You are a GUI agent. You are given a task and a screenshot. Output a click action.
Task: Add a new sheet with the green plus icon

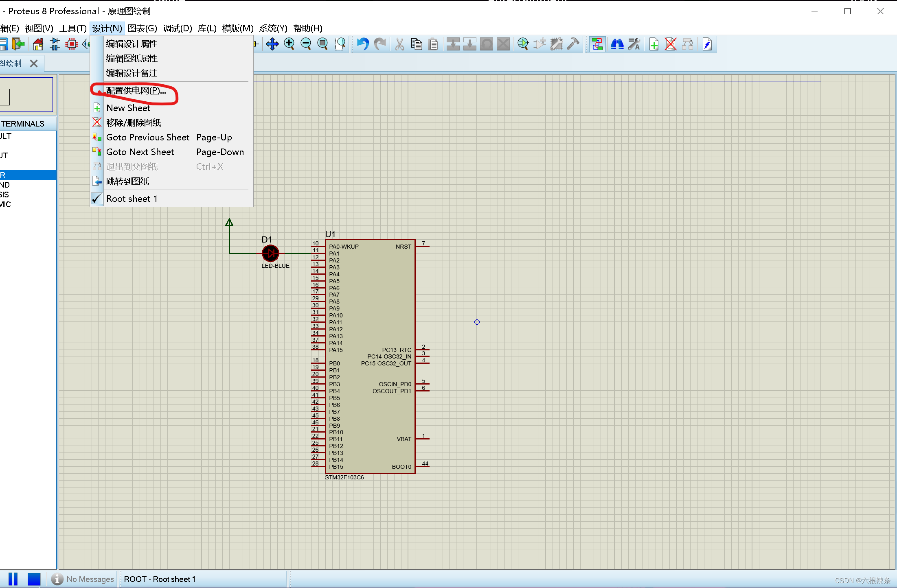pos(654,44)
